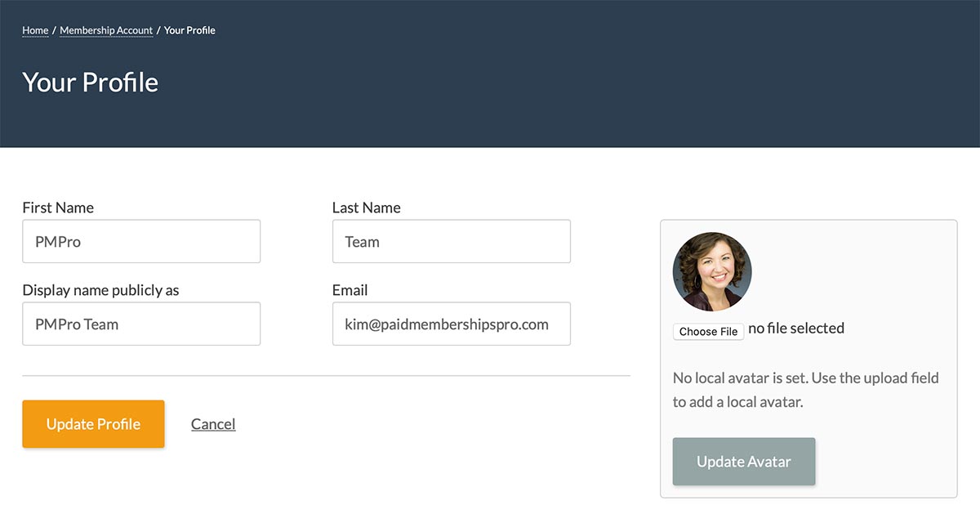Viewport: 980px width, 523px height.
Task: Click the Update Profile button
Action: [93, 424]
